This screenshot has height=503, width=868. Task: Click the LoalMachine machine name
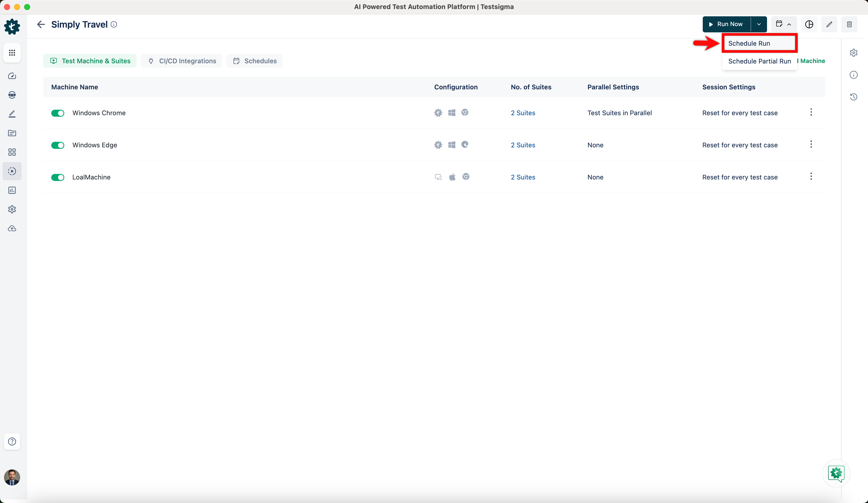click(x=91, y=177)
